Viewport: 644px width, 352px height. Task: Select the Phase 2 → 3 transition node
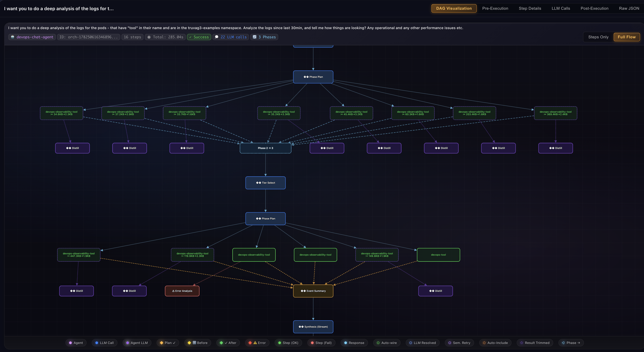pos(266,148)
